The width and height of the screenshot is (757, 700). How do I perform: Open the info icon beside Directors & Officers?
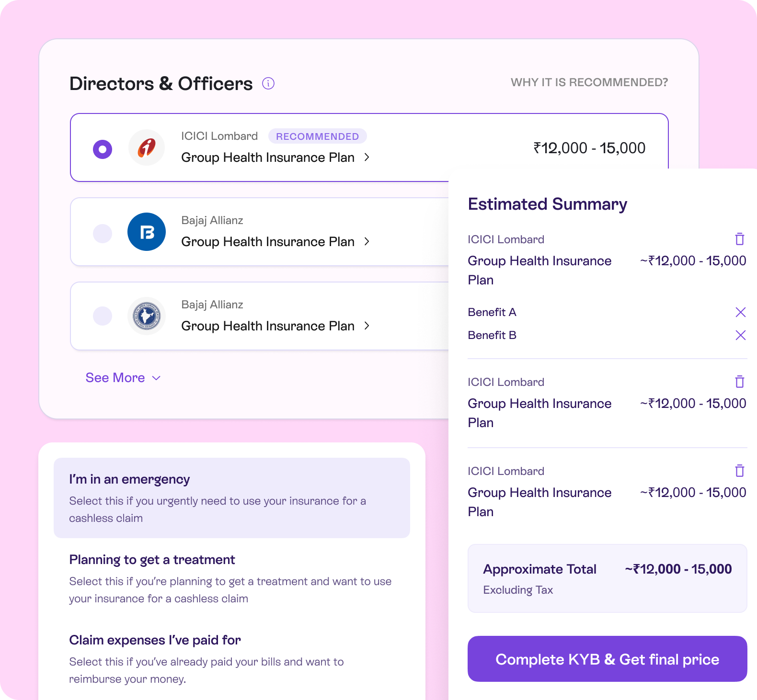(268, 83)
